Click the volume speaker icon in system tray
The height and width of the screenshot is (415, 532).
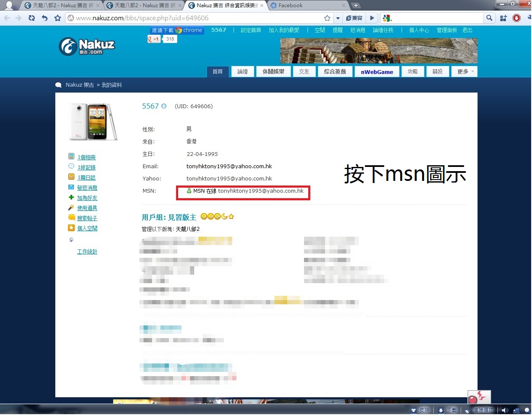(505, 410)
